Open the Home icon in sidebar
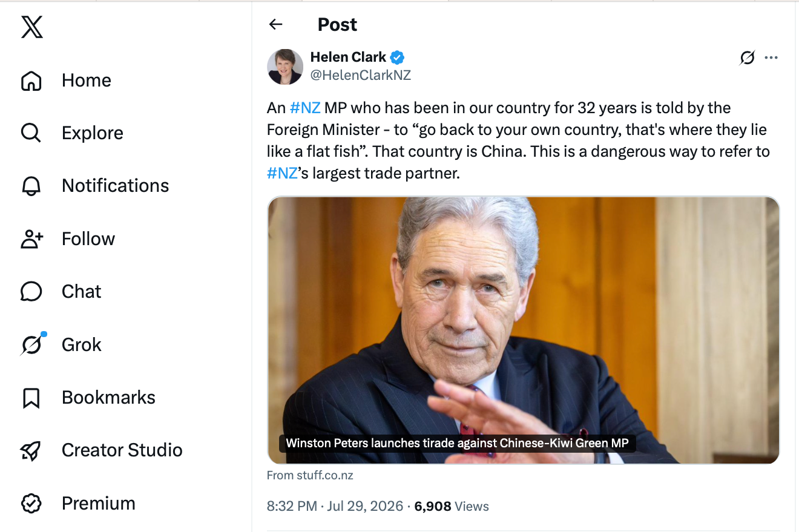This screenshot has height=532, width=799. point(31,80)
